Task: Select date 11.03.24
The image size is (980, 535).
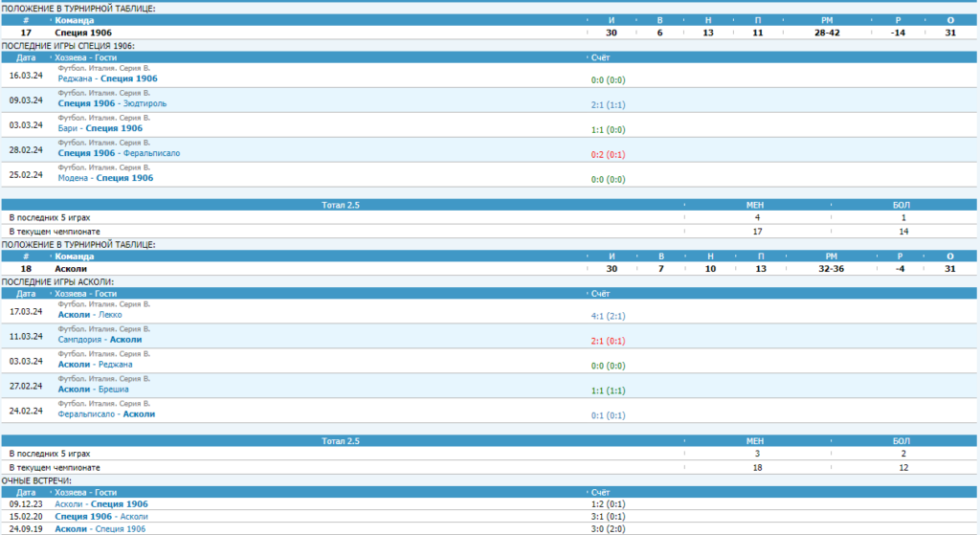Action: coord(26,337)
